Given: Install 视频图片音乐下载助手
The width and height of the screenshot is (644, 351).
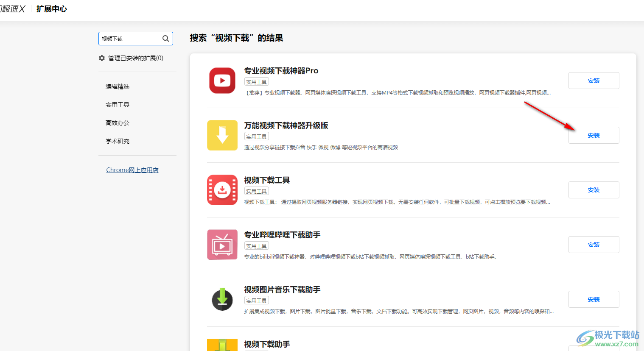Looking at the screenshot, I should [x=594, y=299].
